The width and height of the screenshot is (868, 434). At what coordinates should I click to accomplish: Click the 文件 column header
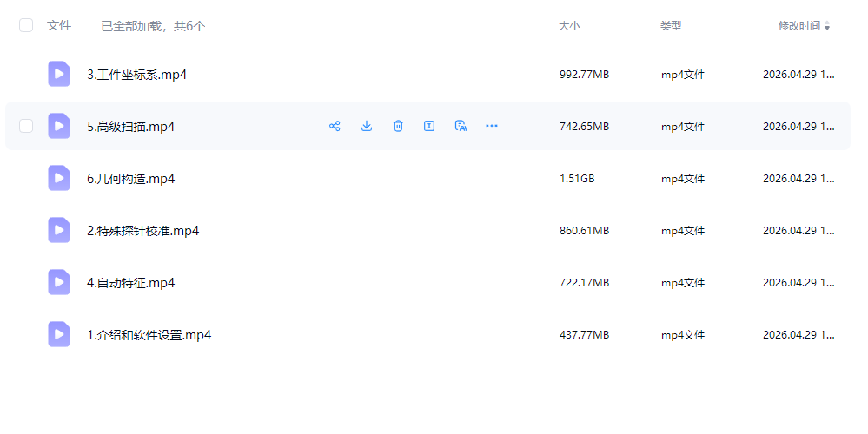(59, 25)
